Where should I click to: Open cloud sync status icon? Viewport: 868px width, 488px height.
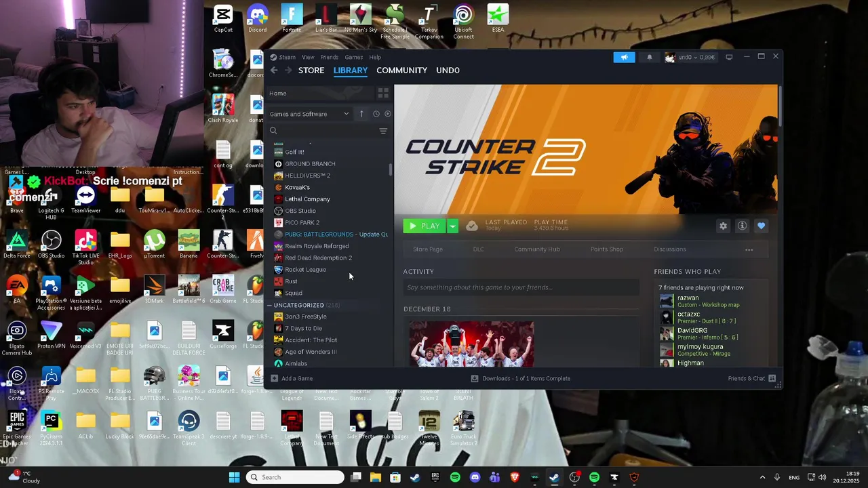(x=472, y=226)
